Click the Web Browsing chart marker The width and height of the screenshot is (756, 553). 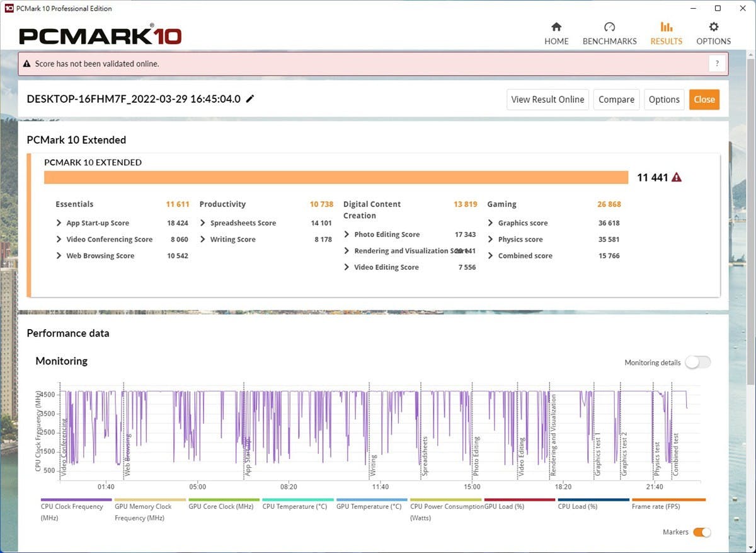(x=127, y=454)
